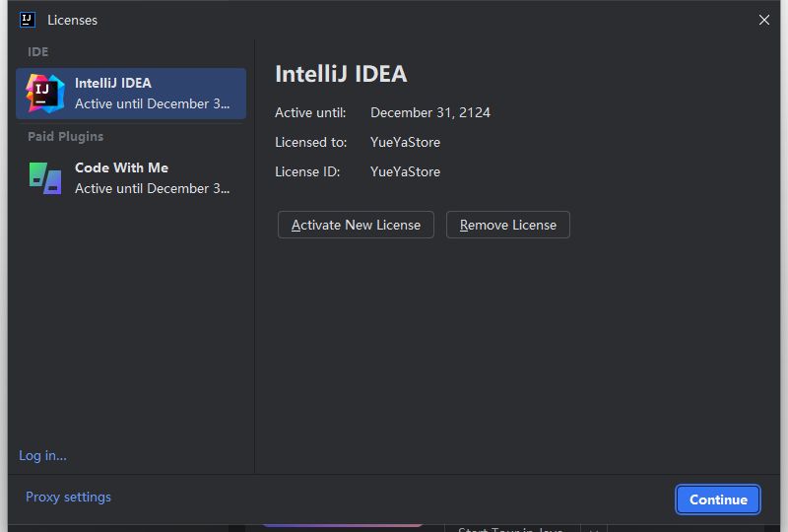Open the Log in… link

click(x=42, y=455)
